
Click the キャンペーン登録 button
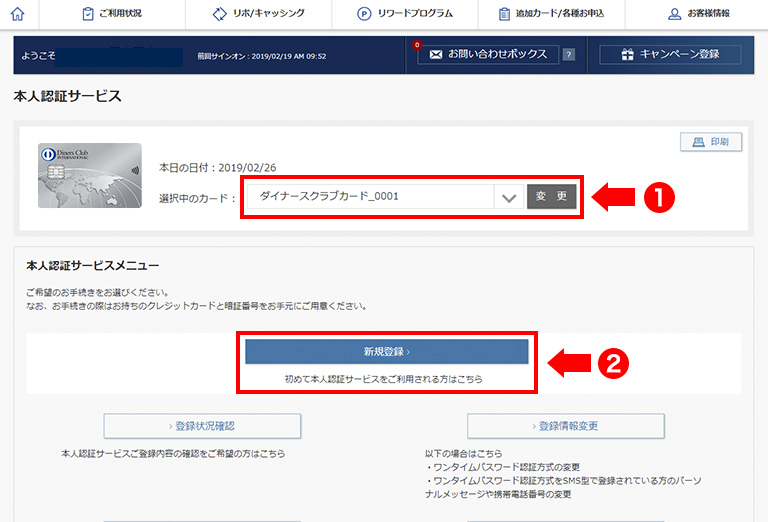click(670, 54)
